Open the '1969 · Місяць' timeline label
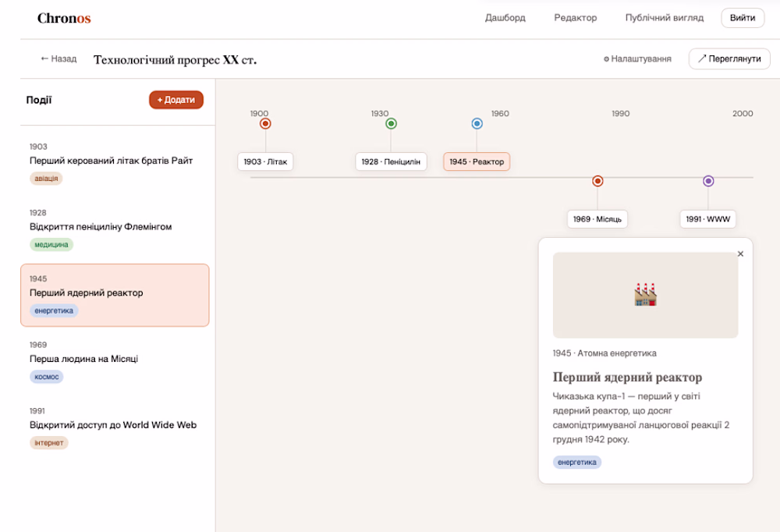 (597, 219)
